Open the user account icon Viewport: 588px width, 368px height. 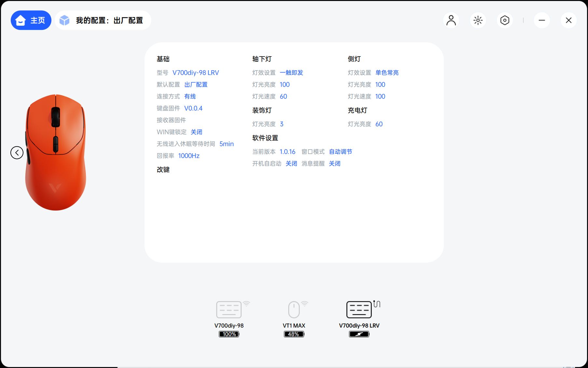451,20
